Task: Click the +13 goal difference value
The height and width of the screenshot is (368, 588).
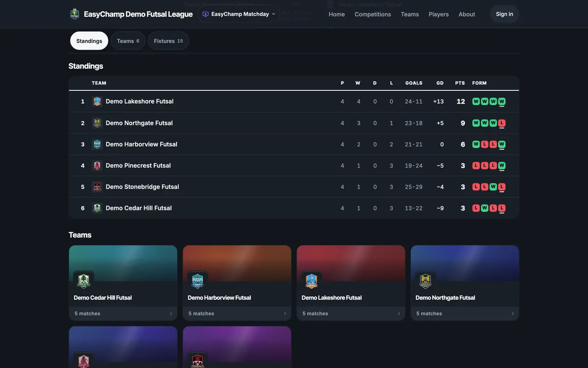Action: 439,102
